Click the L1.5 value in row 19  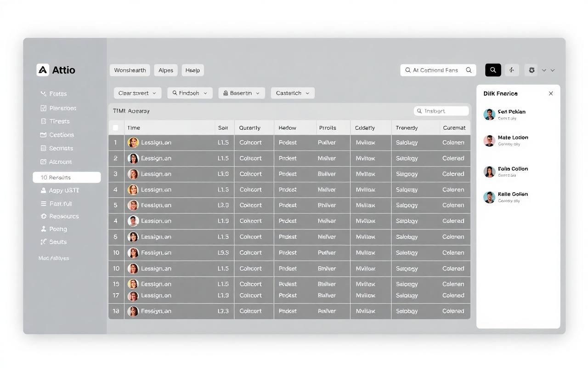click(223, 284)
